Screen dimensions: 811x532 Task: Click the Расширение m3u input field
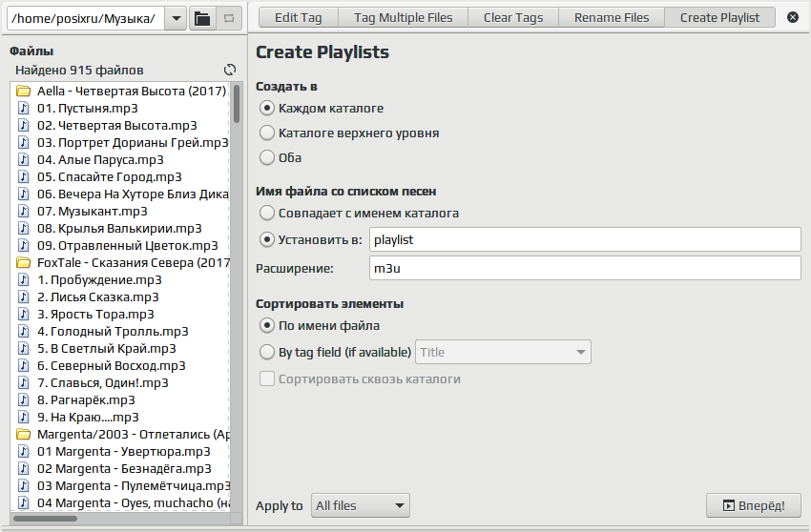(585, 268)
